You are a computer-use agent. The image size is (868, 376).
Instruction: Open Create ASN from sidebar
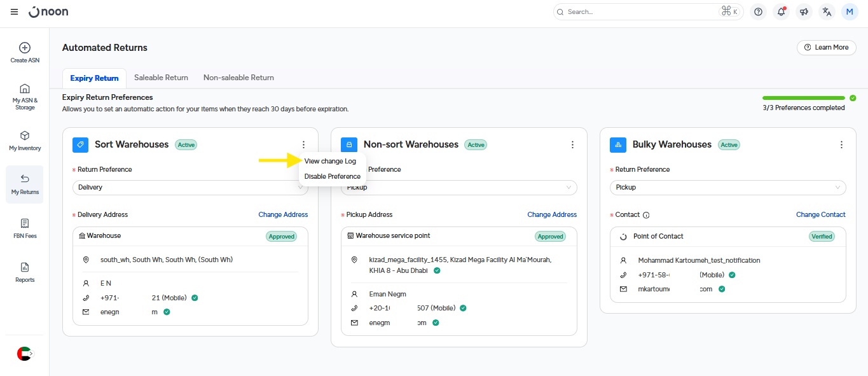[25, 52]
